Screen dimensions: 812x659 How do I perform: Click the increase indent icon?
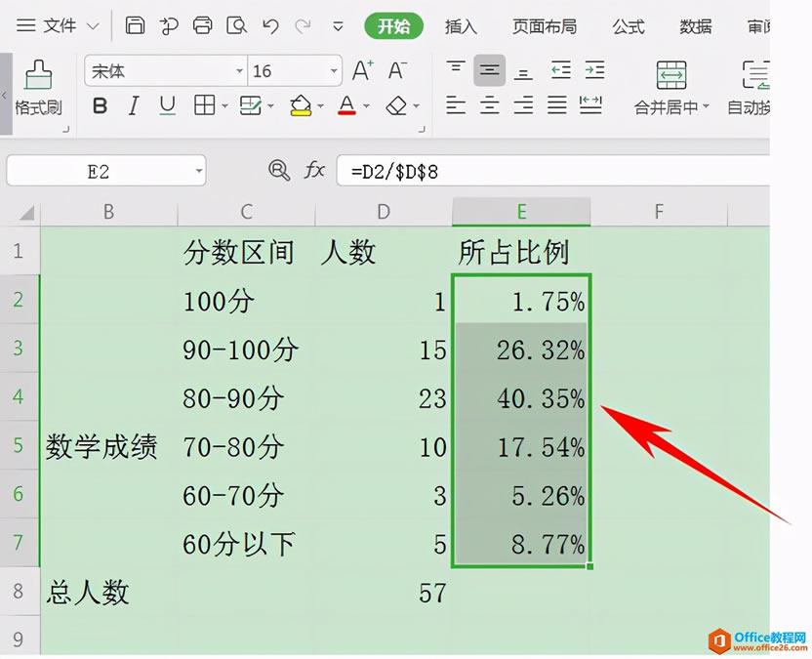[x=594, y=69]
